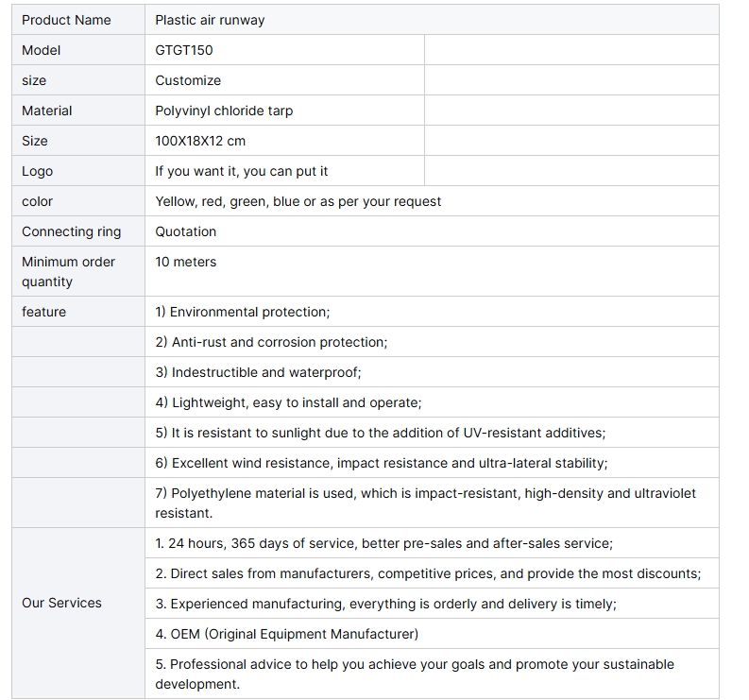Image resolution: width=749 pixels, height=700 pixels.
Task: Click the Our Services label cell
Action: 78,613
